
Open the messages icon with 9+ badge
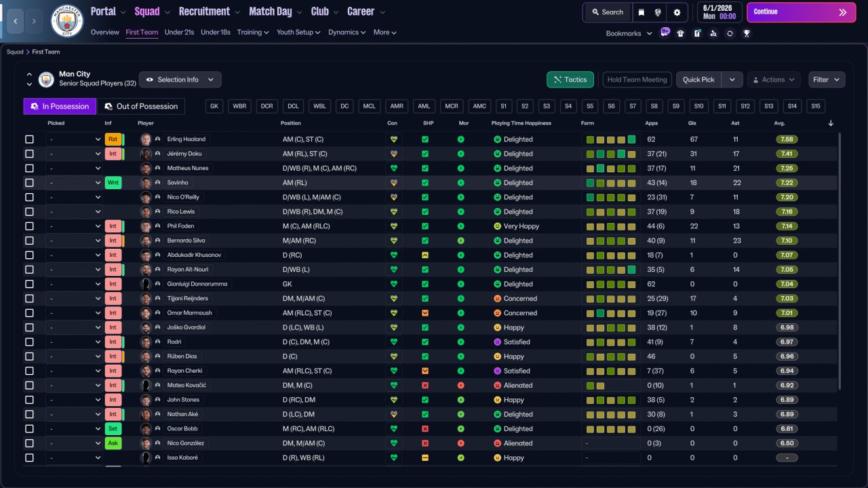(x=665, y=33)
